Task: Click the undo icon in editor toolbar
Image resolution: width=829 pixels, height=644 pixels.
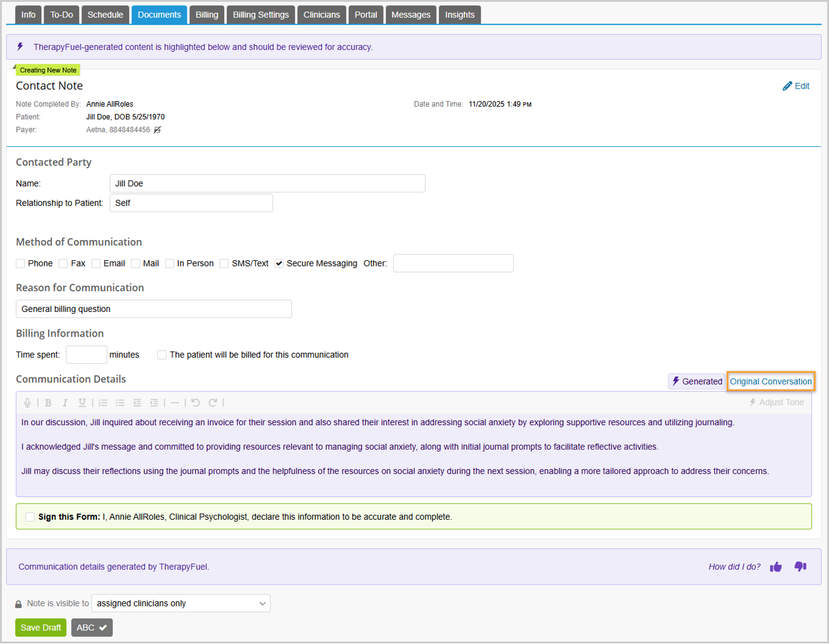Action: 196,403
